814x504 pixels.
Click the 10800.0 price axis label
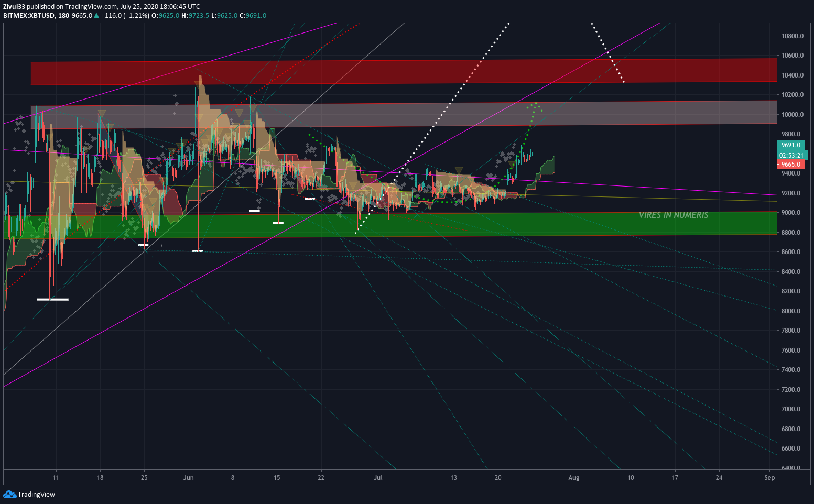pos(793,36)
